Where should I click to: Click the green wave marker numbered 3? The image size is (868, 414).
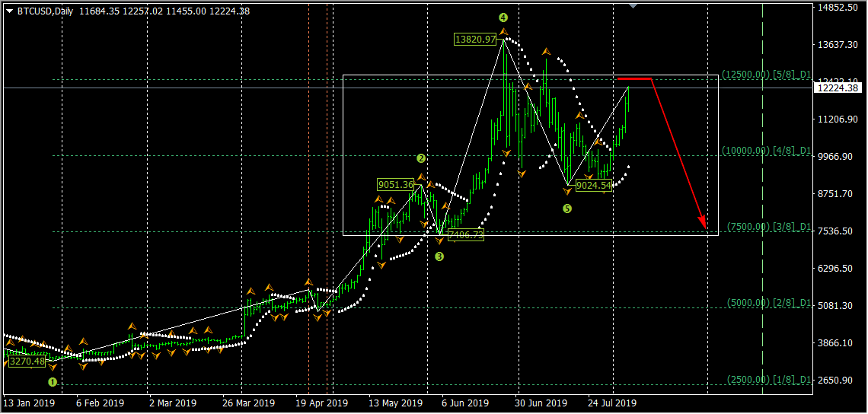(x=439, y=256)
